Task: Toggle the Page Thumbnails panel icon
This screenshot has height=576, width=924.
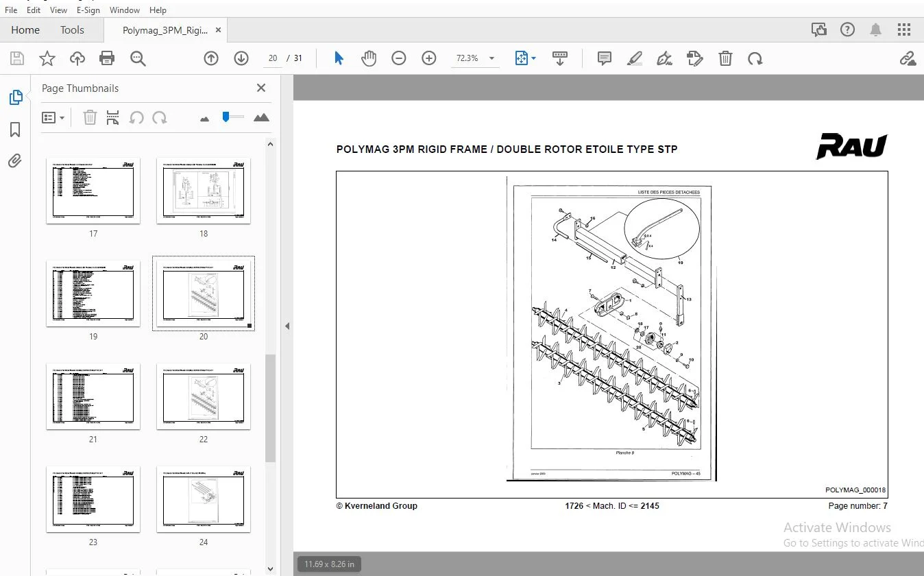Action: click(15, 97)
